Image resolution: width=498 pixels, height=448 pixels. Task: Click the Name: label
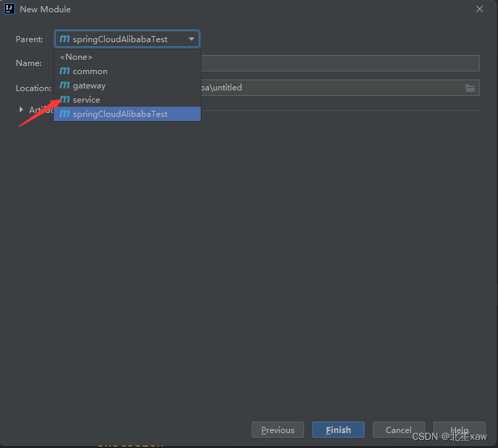click(29, 63)
